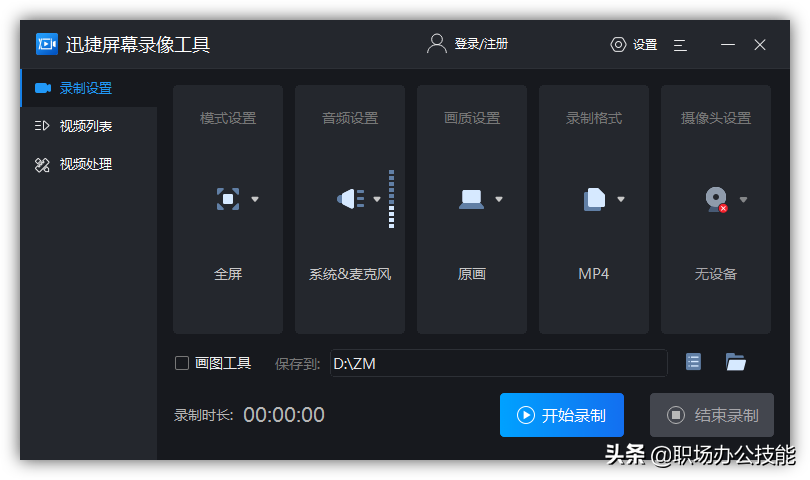Click the 迅捷屏幕录像工具 app logo icon
This screenshot has width=810, height=480.
click(46, 44)
